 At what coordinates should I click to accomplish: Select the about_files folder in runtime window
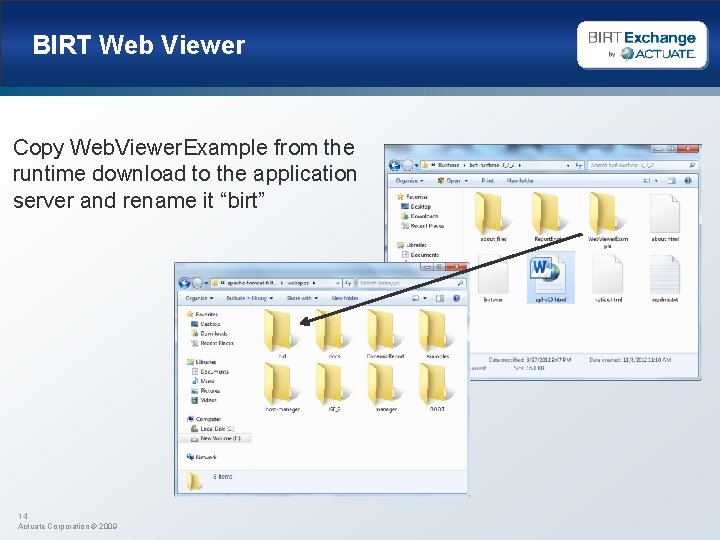pos(493,217)
